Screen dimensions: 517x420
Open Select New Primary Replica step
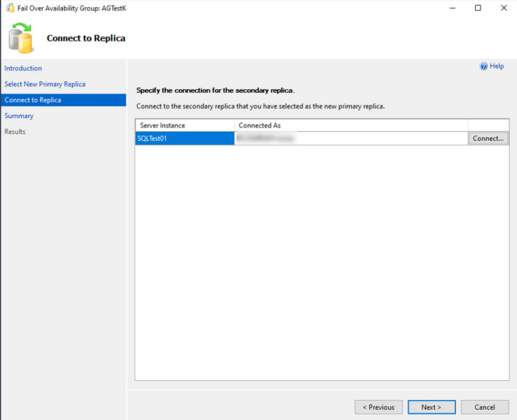click(45, 84)
